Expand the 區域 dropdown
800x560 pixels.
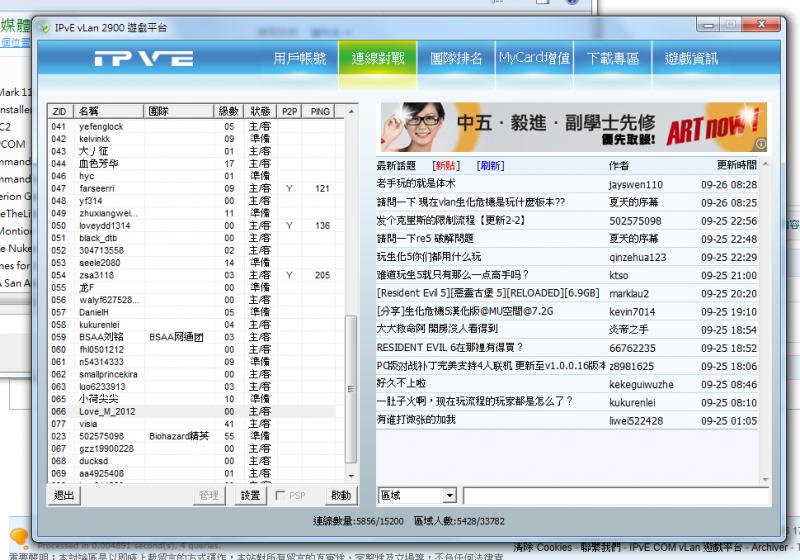pyautogui.click(x=449, y=495)
